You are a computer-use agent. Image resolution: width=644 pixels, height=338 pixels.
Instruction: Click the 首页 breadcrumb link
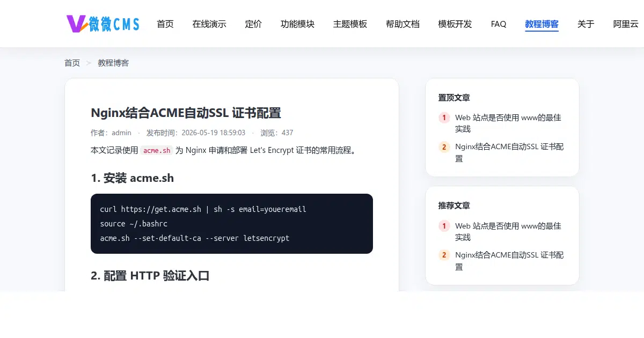(x=72, y=63)
